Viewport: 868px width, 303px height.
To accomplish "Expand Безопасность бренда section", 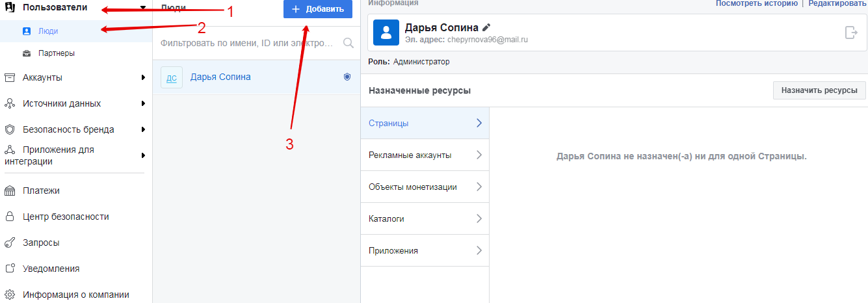I will [x=143, y=129].
